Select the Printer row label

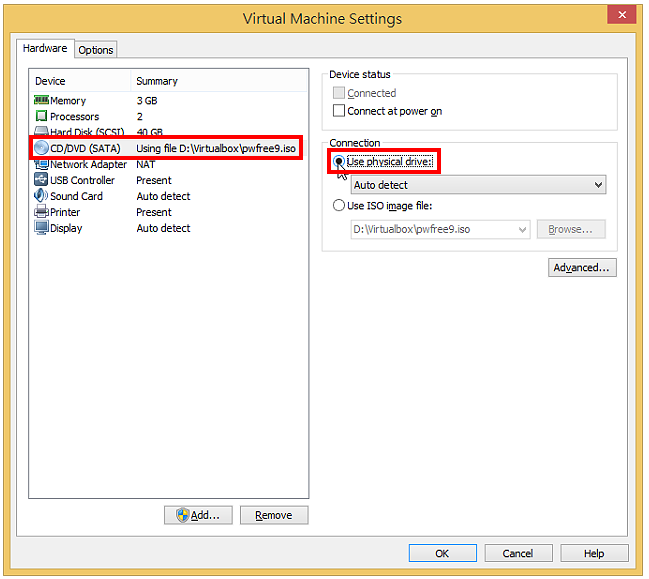click(65, 213)
